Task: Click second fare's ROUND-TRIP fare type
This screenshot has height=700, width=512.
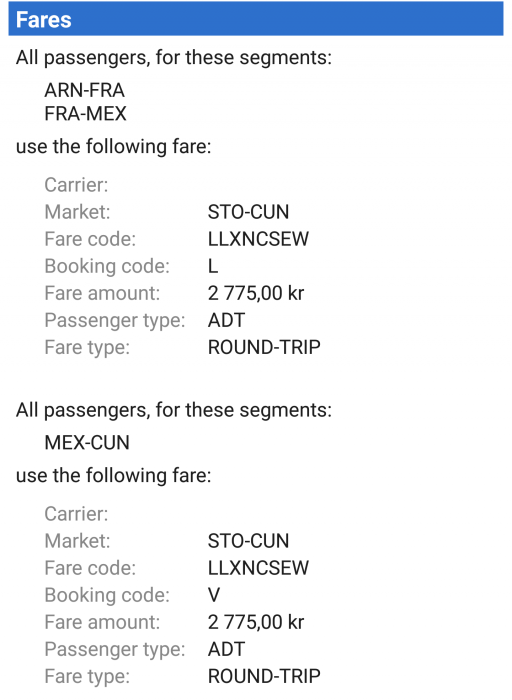Action: (x=264, y=676)
